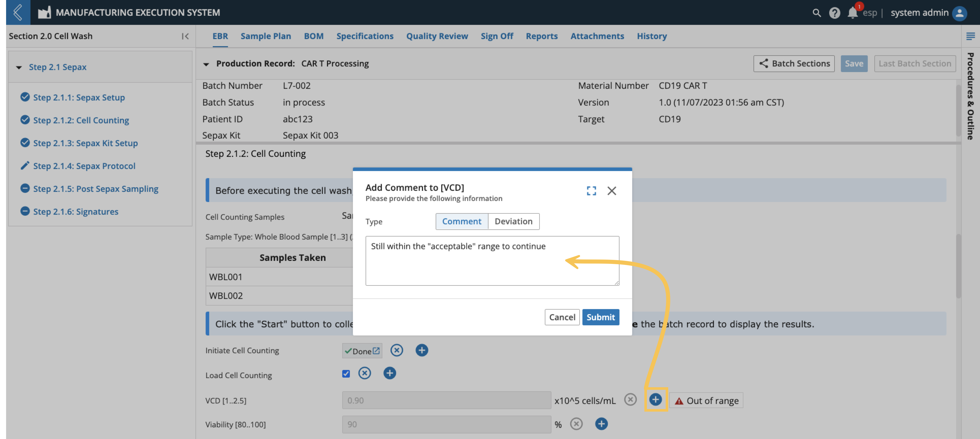Open the BOM tab

click(314, 36)
